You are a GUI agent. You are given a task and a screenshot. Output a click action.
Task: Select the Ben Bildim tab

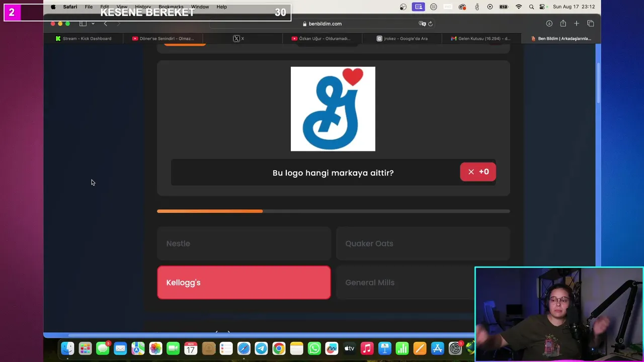click(x=561, y=38)
